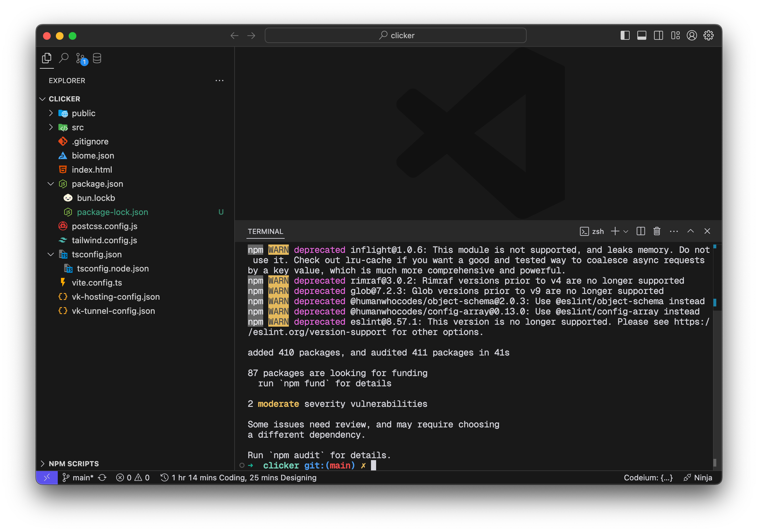Image resolution: width=758 pixels, height=532 pixels.
Task: Open the Search view icon
Action: click(64, 58)
